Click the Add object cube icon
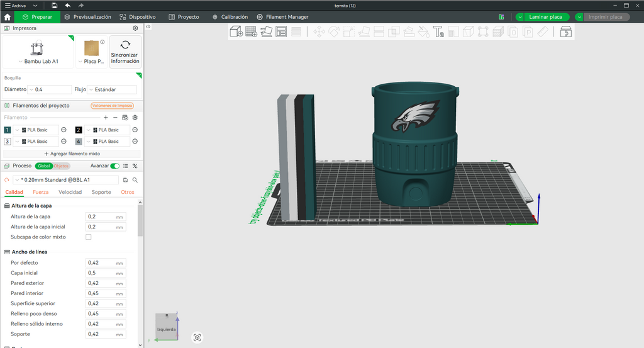The width and height of the screenshot is (644, 348). click(236, 31)
